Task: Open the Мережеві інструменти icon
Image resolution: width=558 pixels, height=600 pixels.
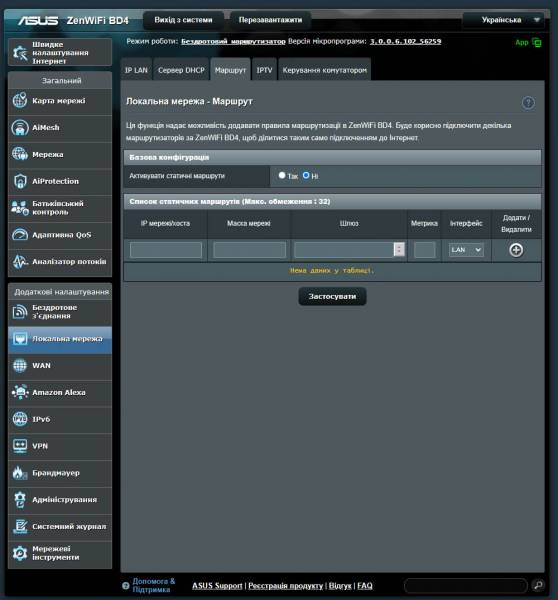Action: tap(20, 553)
